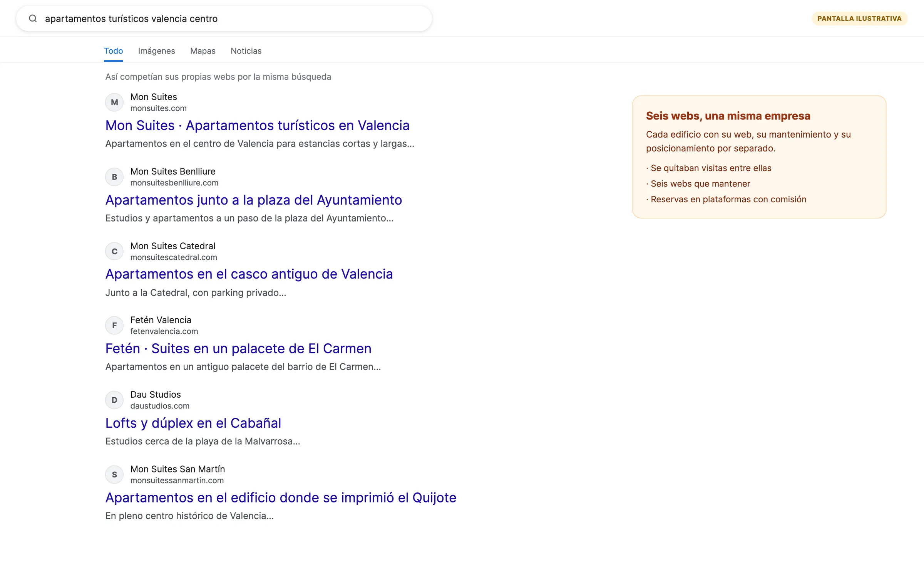Open 'Fetén · Suites en un palacete' result
Viewport: 924px width, 578px height.
click(238, 348)
